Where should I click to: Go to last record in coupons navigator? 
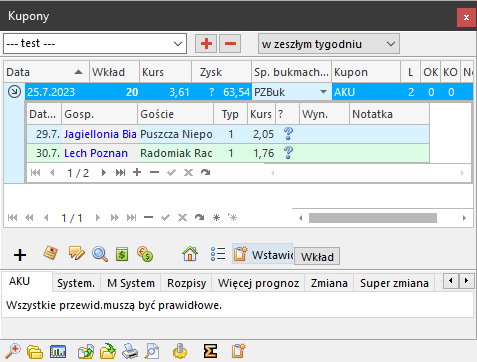[x=132, y=218]
